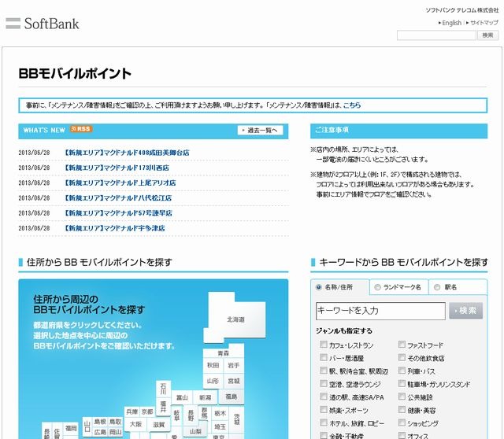Click the キーワードを入力 text field
504x439 pixels.
tap(380, 311)
